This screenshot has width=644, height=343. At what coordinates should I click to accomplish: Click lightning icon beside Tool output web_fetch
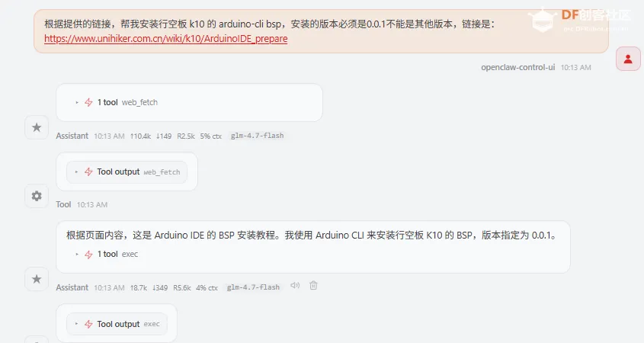[x=88, y=171]
